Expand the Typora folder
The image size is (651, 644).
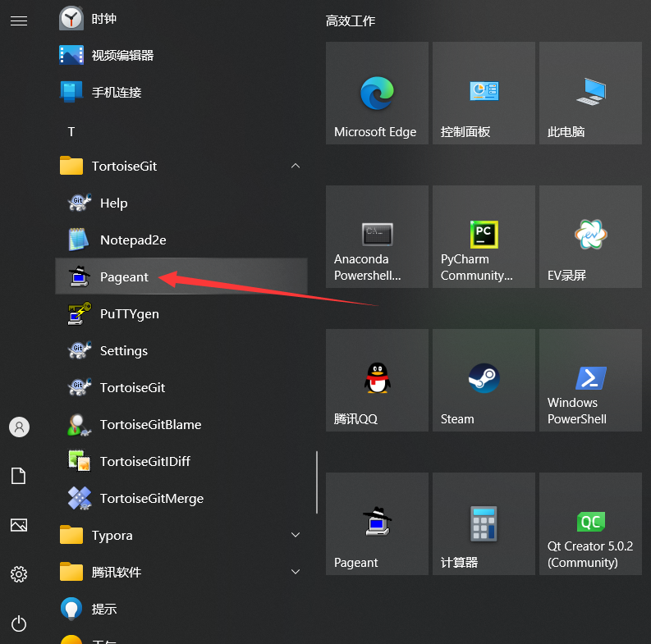pyautogui.click(x=296, y=536)
